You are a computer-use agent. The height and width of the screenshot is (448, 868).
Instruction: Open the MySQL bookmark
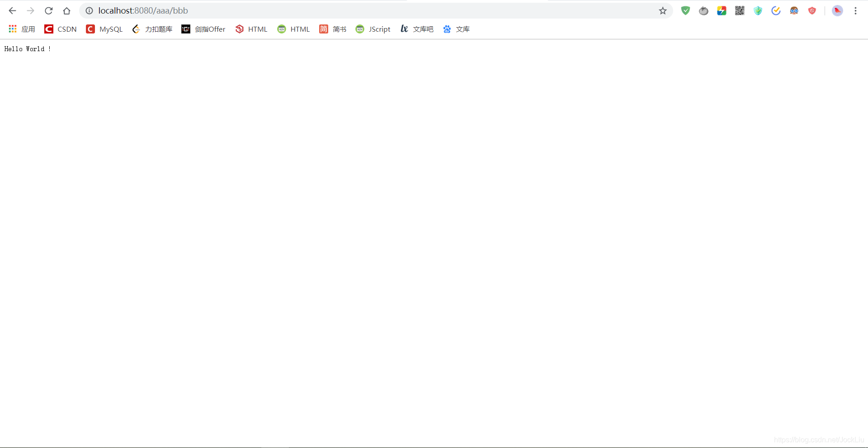click(104, 29)
